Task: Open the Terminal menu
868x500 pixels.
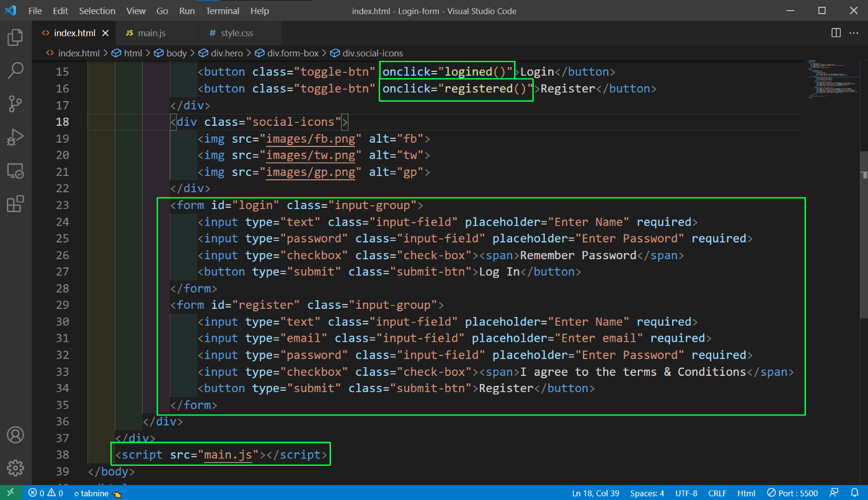Action: coord(223,11)
